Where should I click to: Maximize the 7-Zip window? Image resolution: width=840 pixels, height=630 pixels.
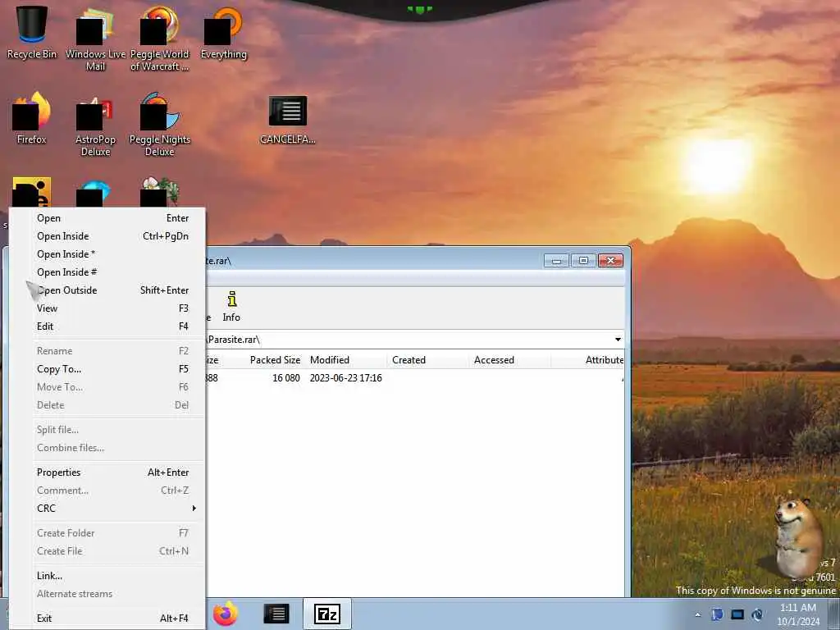tap(583, 261)
